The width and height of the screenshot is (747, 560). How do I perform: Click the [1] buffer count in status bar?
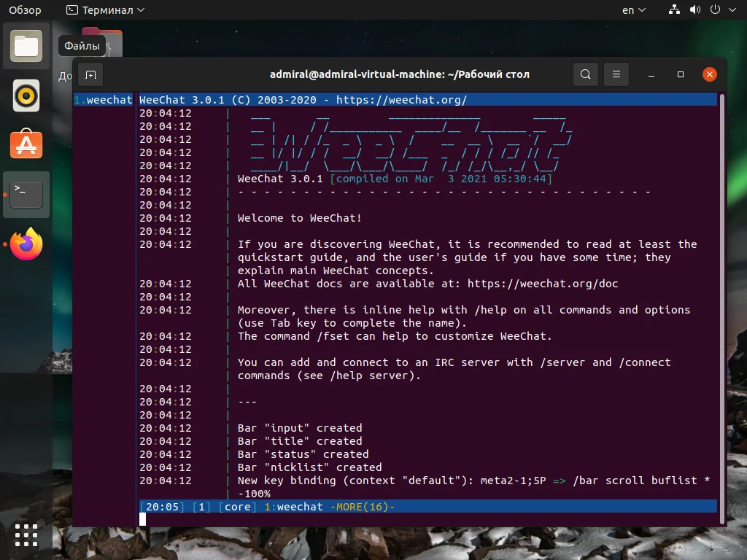click(201, 507)
